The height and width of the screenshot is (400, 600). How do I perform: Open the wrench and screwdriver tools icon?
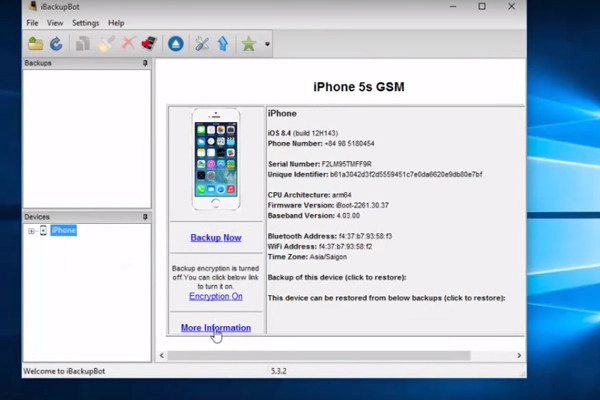click(202, 44)
